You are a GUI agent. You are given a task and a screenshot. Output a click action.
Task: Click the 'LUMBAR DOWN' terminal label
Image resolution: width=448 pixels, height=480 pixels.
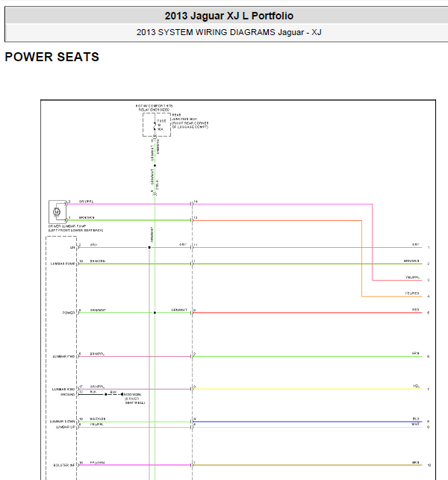62,422
